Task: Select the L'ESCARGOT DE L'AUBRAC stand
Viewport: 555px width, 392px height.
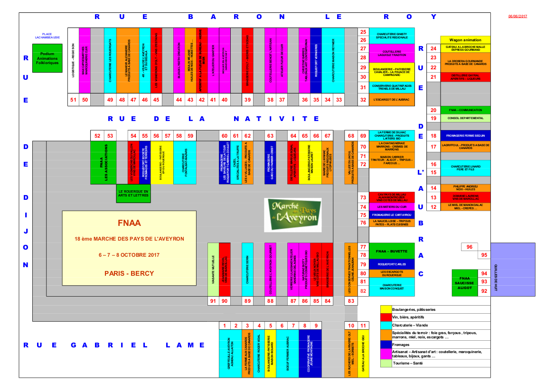Action: point(392,100)
